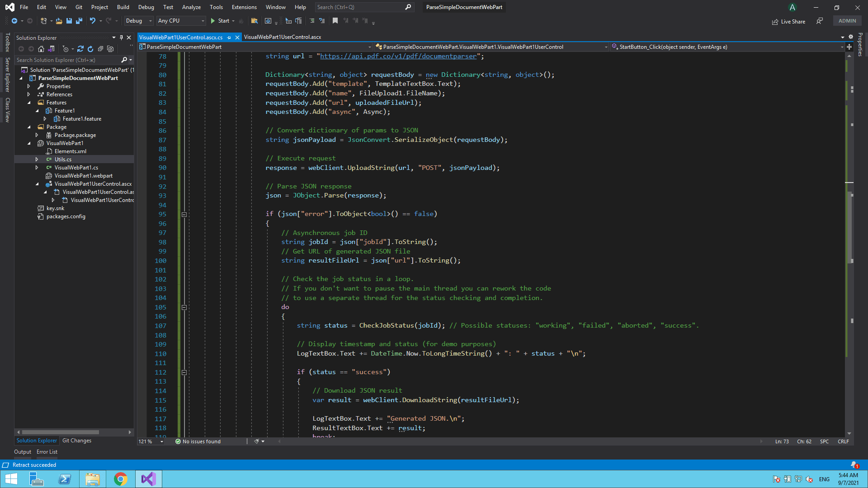Open the api.pdf.co documentparser URL link
Viewport: 868px width, 488px height.
(x=398, y=56)
